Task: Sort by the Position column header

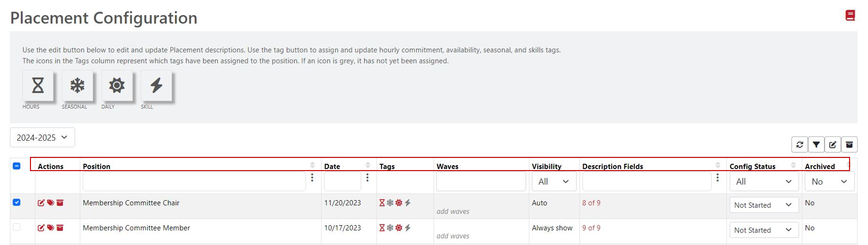Action: (97, 166)
